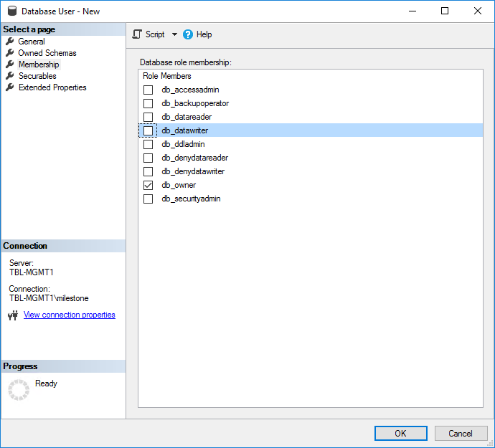This screenshot has height=448, width=495.
Task: Switch to the Securables page
Action: coord(37,76)
